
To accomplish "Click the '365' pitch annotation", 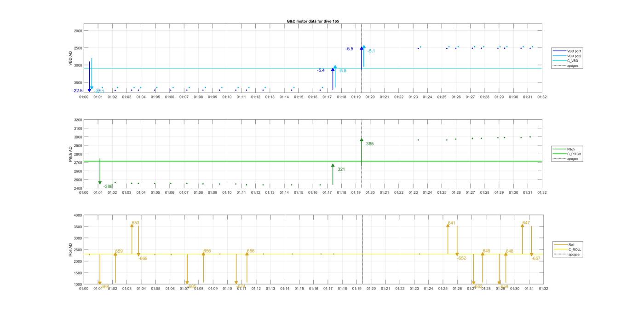I will [370, 144].
